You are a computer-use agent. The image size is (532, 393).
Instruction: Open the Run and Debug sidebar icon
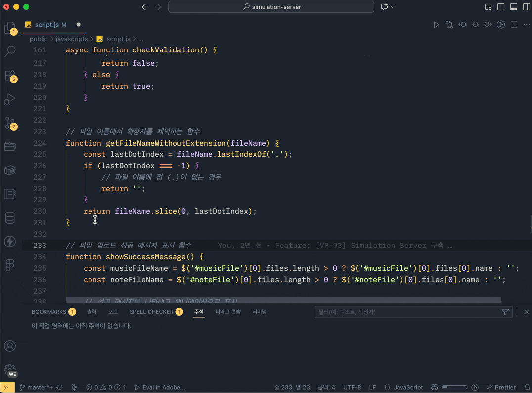pyautogui.click(x=10, y=98)
